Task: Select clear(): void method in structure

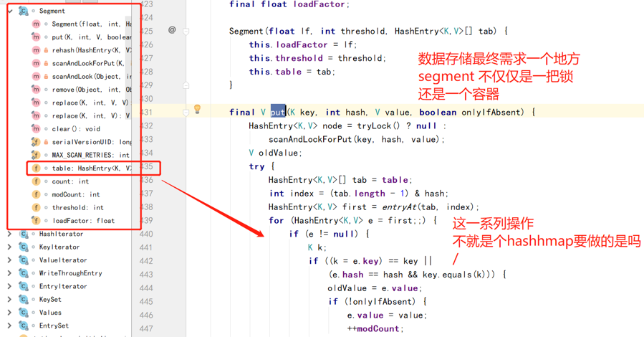Action: (x=75, y=129)
